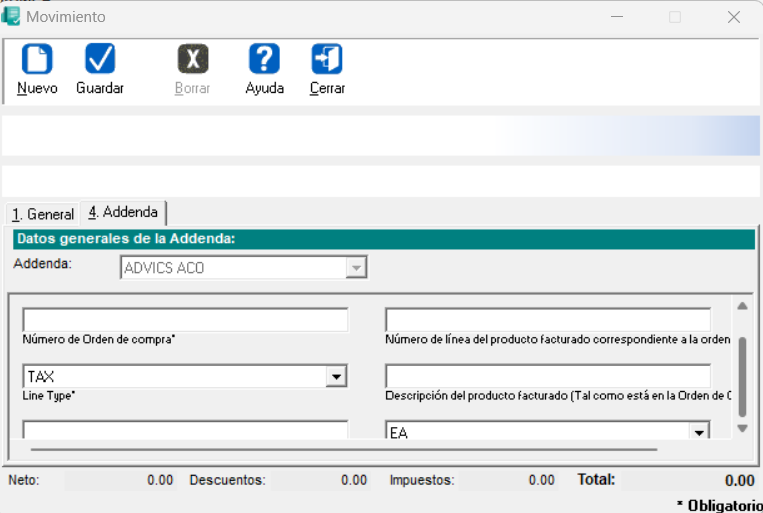763x513 pixels.
Task: Focus the Número de línea del producto field
Action: click(548, 320)
